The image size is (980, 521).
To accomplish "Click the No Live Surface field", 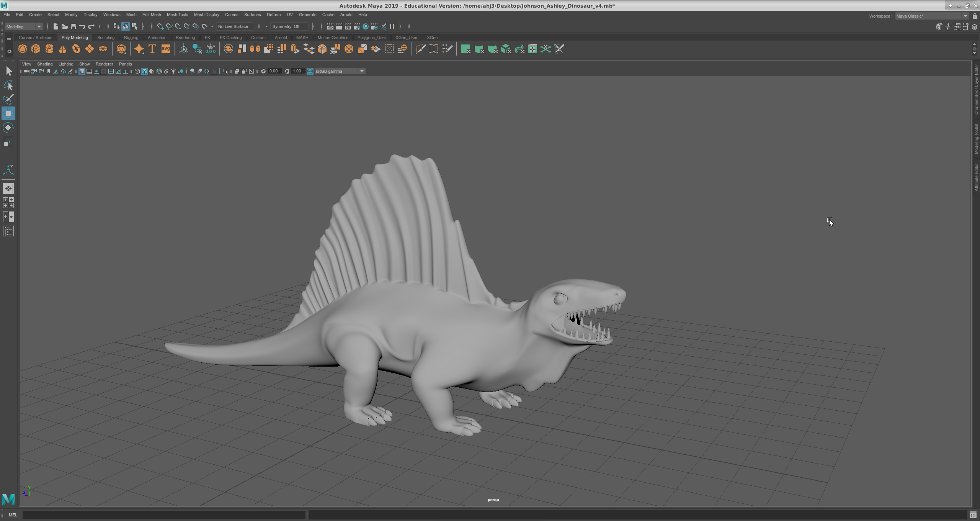I will pos(235,26).
